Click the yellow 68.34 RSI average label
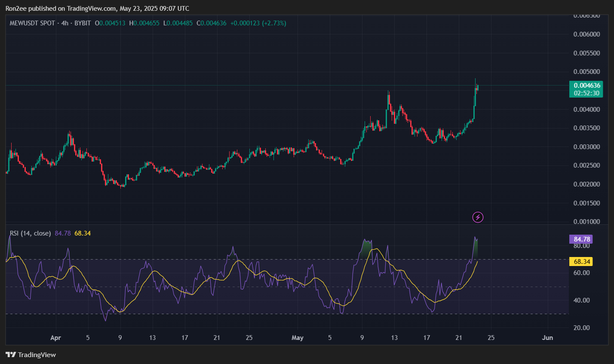The width and height of the screenshot is (614, 364). coord(581,261)
